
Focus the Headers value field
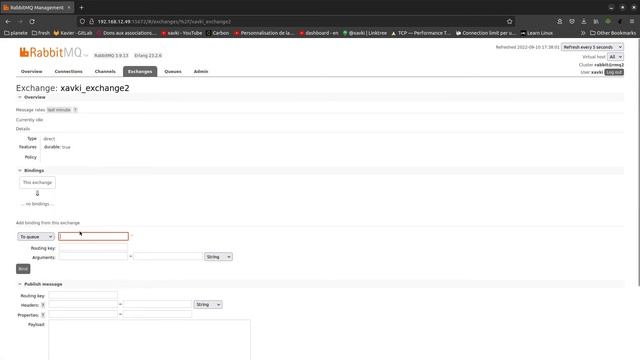tap(158, 304)
